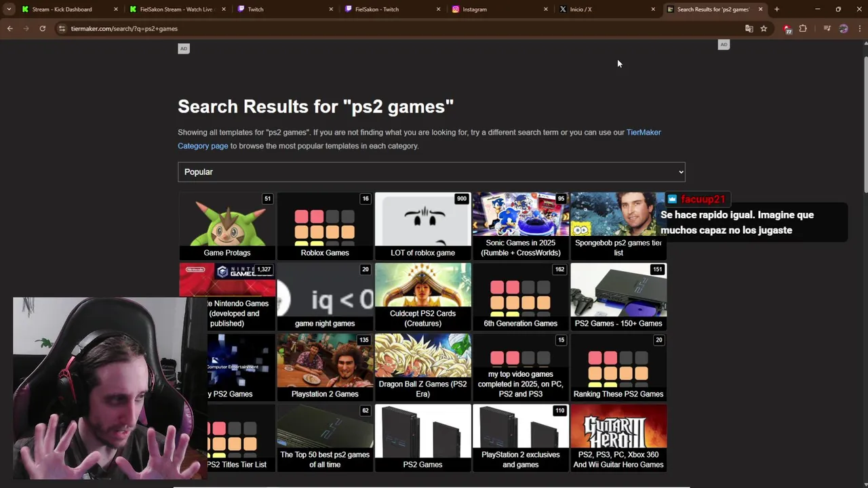This screenshot has width=868, height=488.
Task: Open PS2 Games - 150+ Games template
Action: (618, 297)
